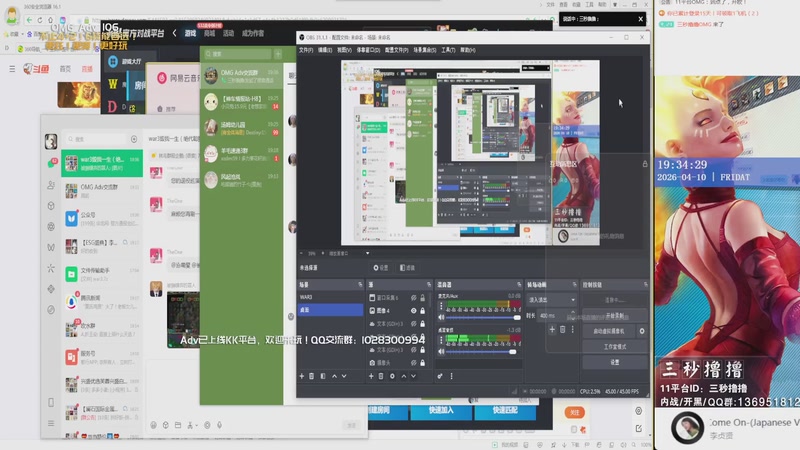Add a new scene in OBS scenes panel
Screen dimensions: 800x450
[302, 377]
